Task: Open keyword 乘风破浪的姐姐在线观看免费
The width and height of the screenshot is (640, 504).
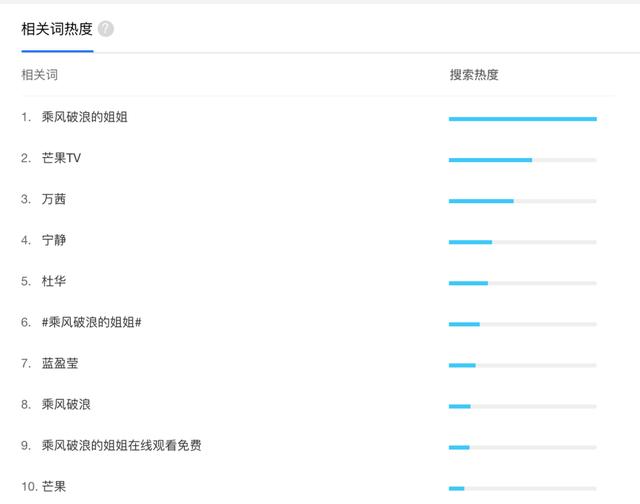Action: tap(122, 445)
